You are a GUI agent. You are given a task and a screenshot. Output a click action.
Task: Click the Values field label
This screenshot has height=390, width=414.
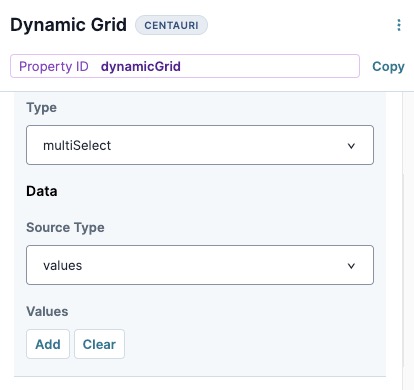tap(47, 311)
